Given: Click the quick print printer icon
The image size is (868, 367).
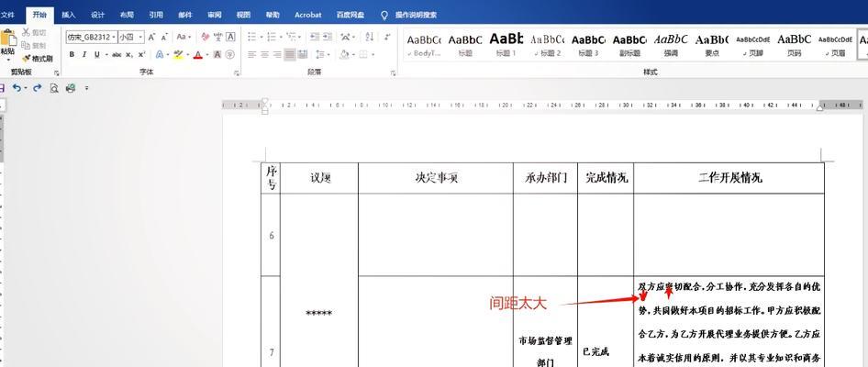Looking at the screenshot, I should click(x=71, y=88).
